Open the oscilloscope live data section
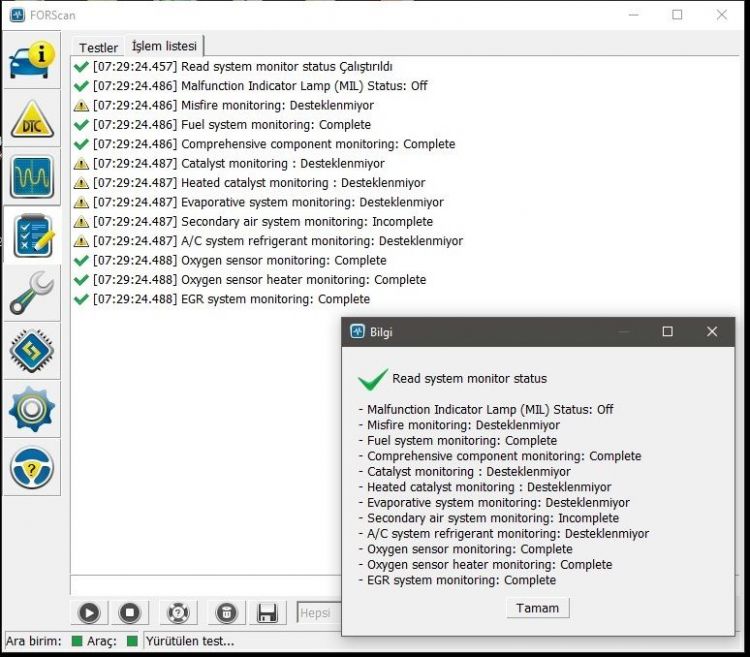The width and height of the screenshot is (750, 657). point(32,177)
